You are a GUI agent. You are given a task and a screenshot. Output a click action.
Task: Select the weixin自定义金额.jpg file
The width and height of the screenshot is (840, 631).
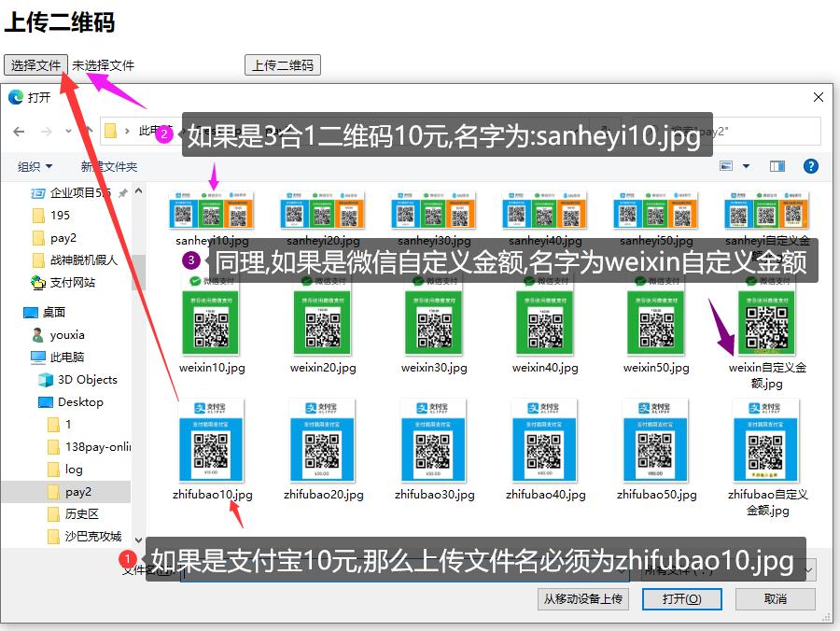[x=766, y=332]
